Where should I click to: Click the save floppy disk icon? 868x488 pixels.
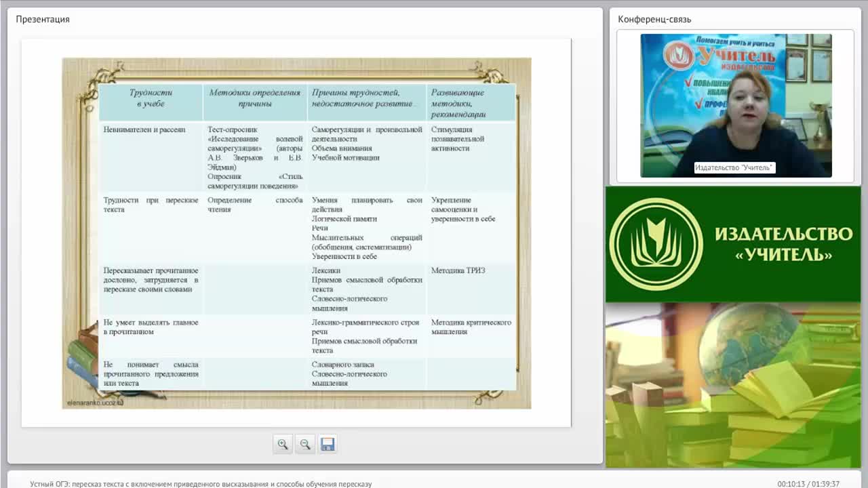tap(328, 445)
